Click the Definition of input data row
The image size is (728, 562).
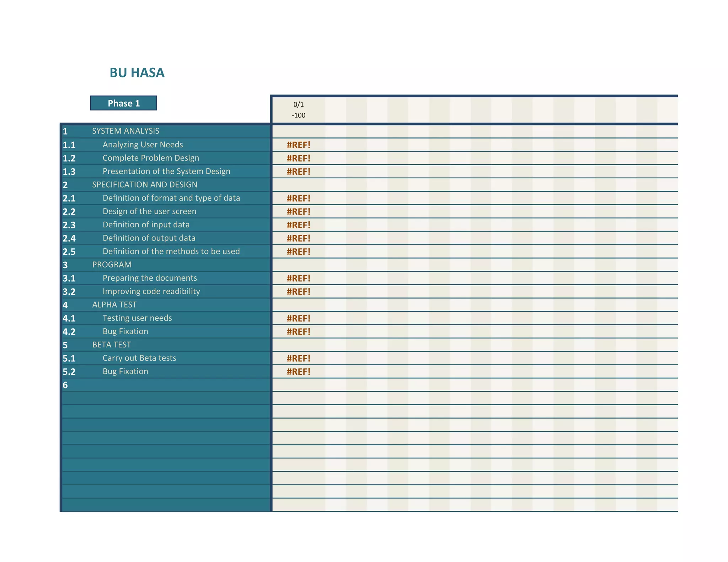pos(146,225)
